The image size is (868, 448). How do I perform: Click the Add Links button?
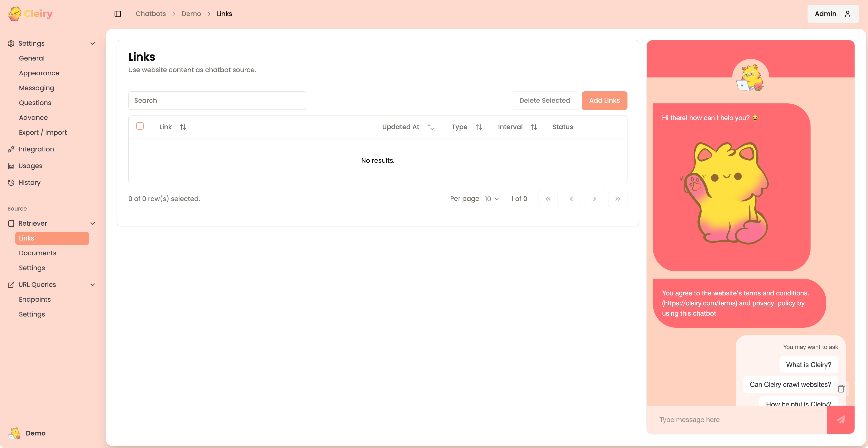[x=605, y=100]
